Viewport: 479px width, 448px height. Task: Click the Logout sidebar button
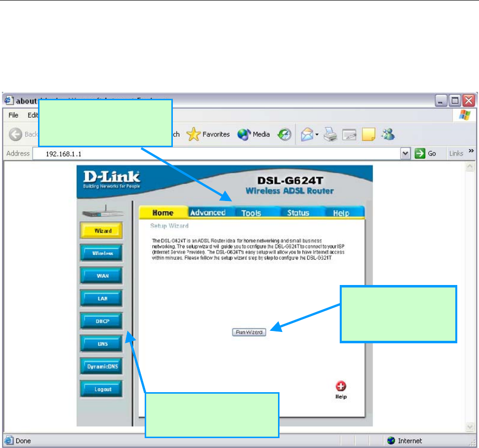[101, 389]
